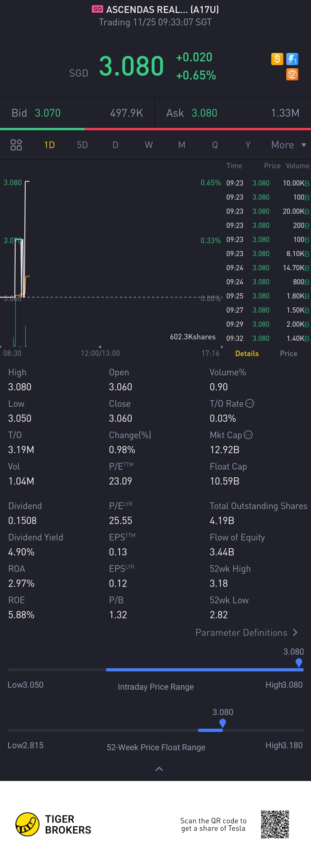Tap the orange margin icon below dollar sign
The height and width of the screenshot is (868, 311).
coord(292,74)
